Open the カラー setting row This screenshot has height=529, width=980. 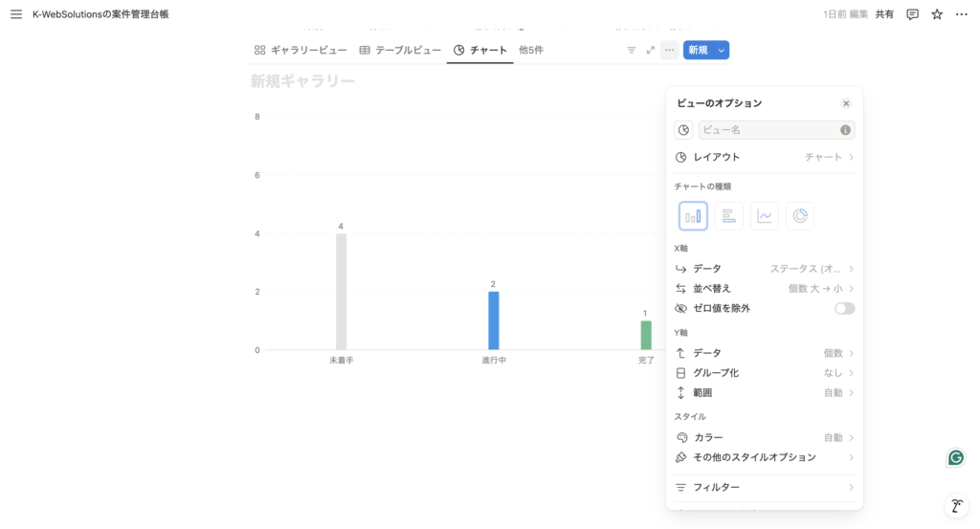764,437
